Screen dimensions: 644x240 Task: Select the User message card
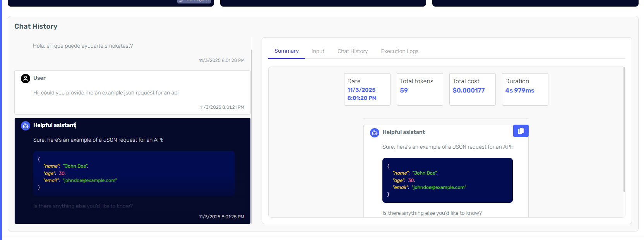tap(132, 93)
